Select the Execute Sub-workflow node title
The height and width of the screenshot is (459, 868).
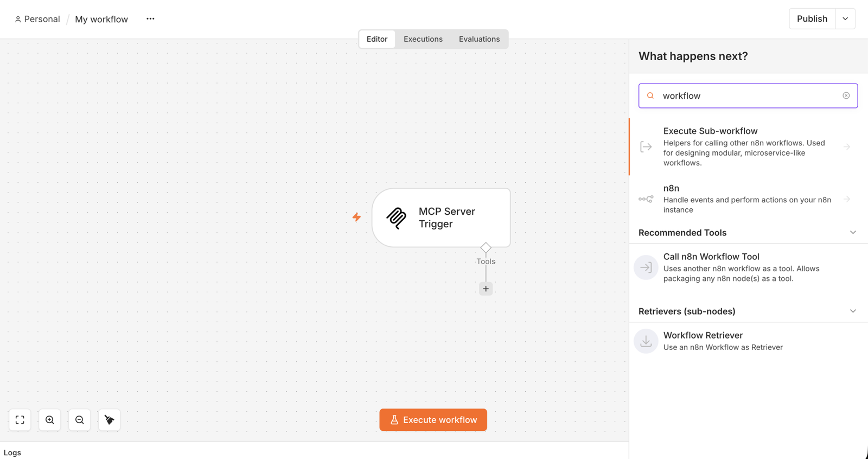point(710,131)
